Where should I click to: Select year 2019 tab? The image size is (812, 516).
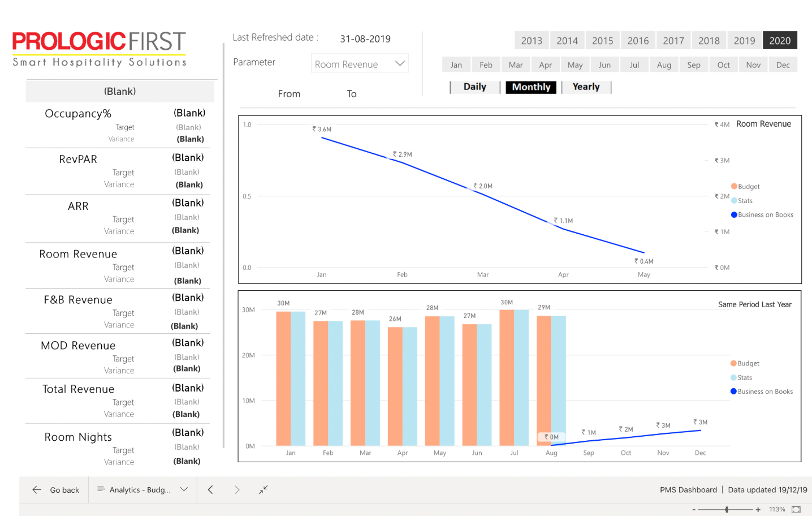coord(744,41)
